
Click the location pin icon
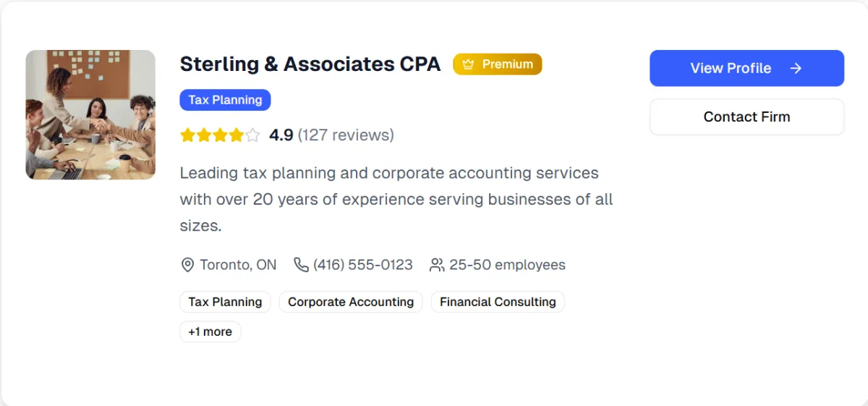(187, 265)
